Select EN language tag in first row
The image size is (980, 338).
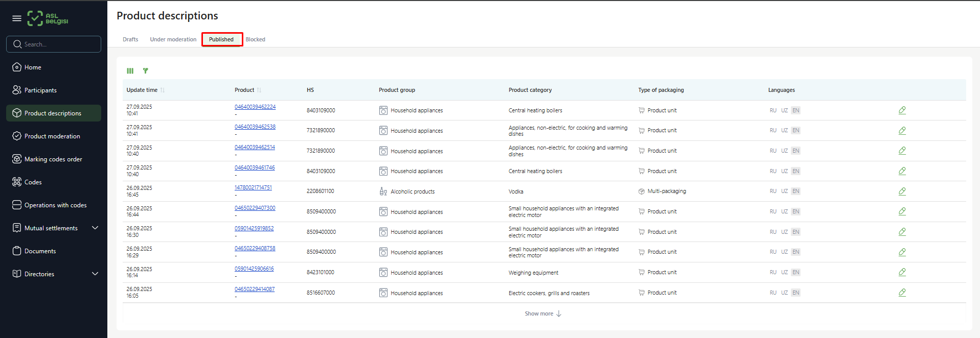point(795,110)
